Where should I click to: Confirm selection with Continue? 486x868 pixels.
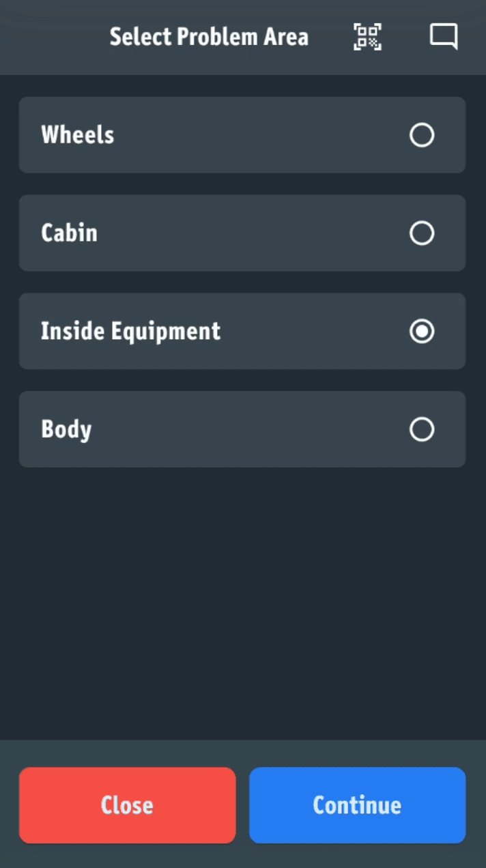point(357,805)
